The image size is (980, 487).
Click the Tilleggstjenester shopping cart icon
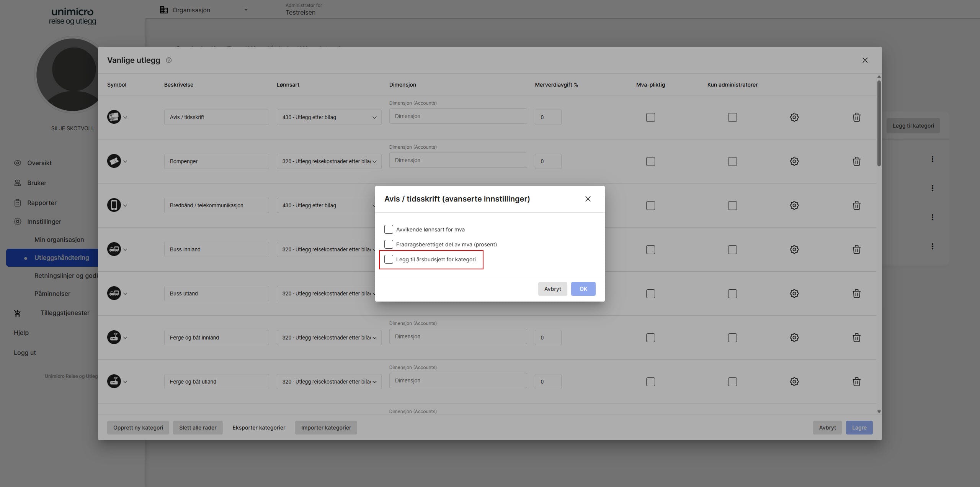18,313
